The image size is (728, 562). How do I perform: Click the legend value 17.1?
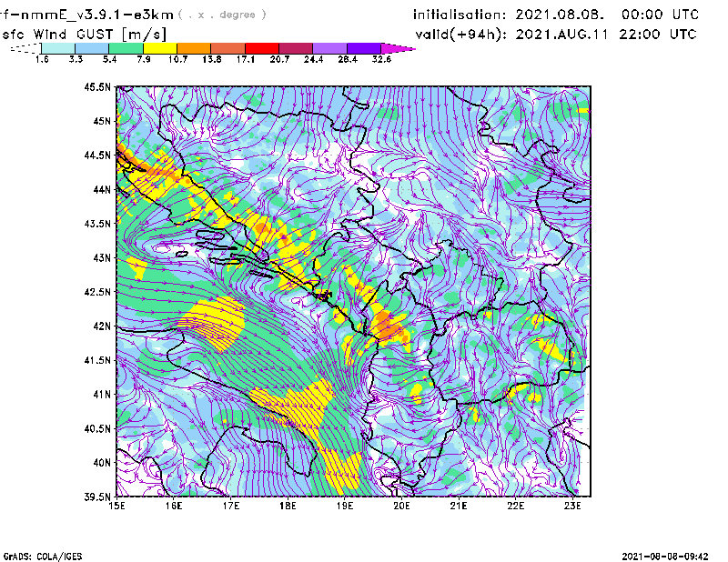coord(246,59)
